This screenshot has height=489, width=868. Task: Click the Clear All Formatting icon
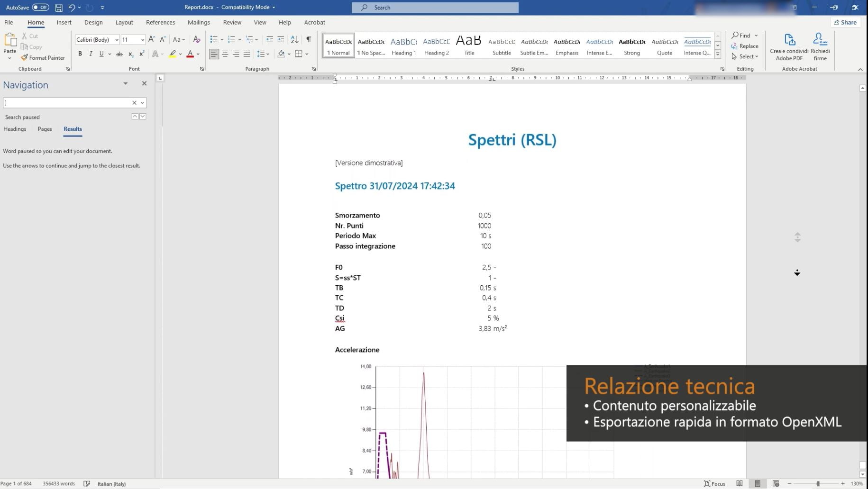click(197, 39)
